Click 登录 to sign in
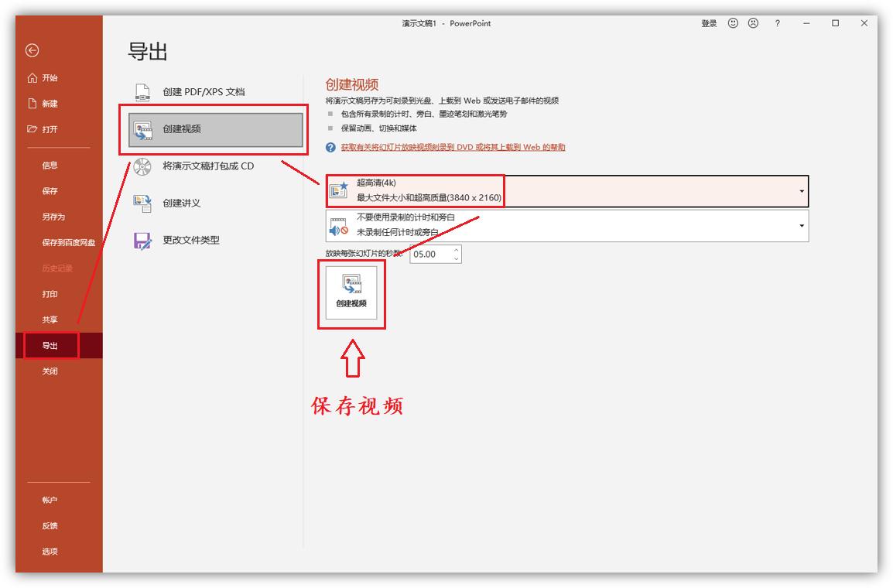Image resolution: width=893 pixels, height=588 pixels. point(709,23)
